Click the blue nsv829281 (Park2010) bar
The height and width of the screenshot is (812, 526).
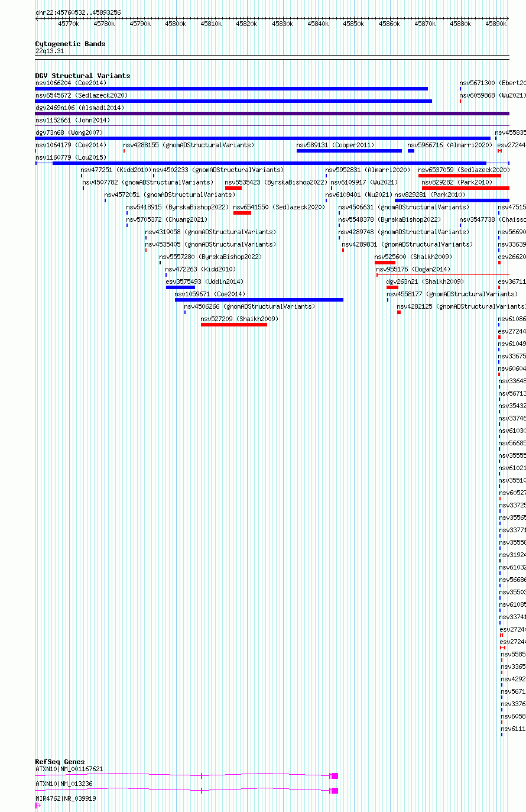452,200
